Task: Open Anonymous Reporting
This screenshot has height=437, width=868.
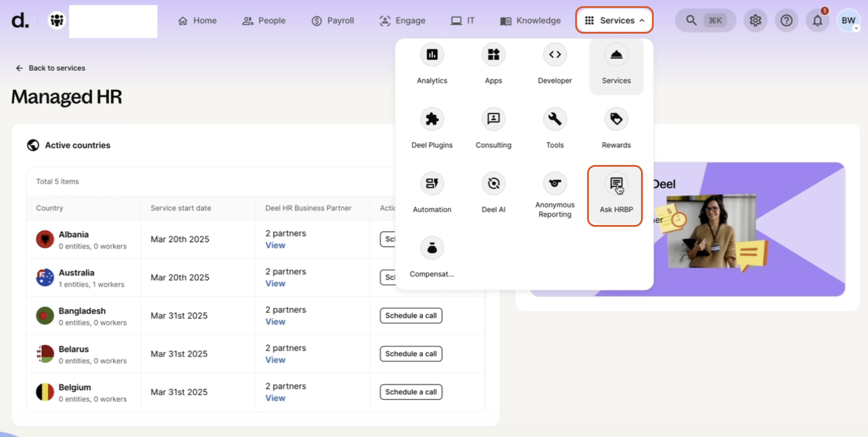Action: point(555,195)
